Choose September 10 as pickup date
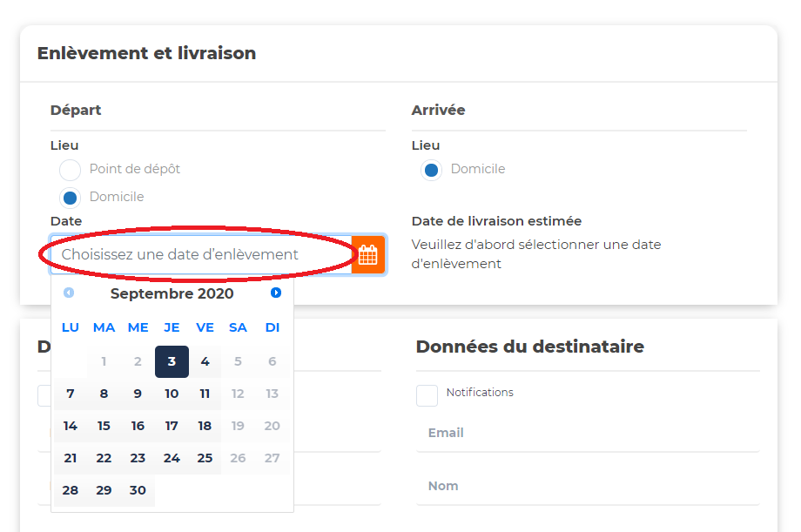Screen dimensions: 801x532 pos(172,394)
